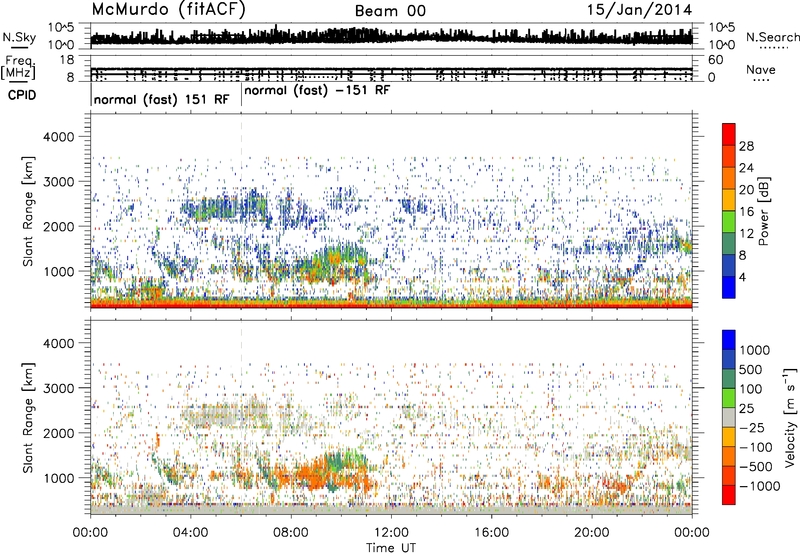Click the 1000 tick of the velocity panel axis

coord(59,478)
